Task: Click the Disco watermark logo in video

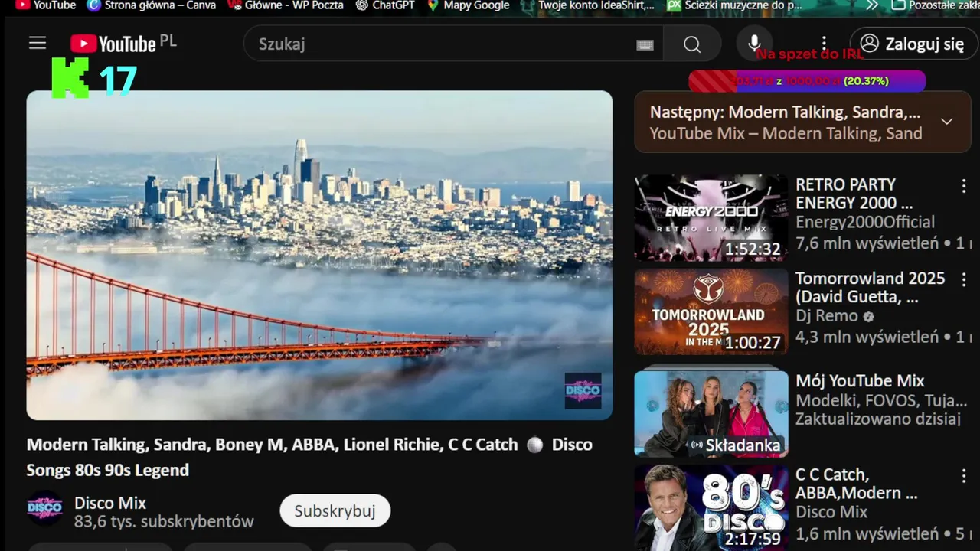Action: click(583, 391)
